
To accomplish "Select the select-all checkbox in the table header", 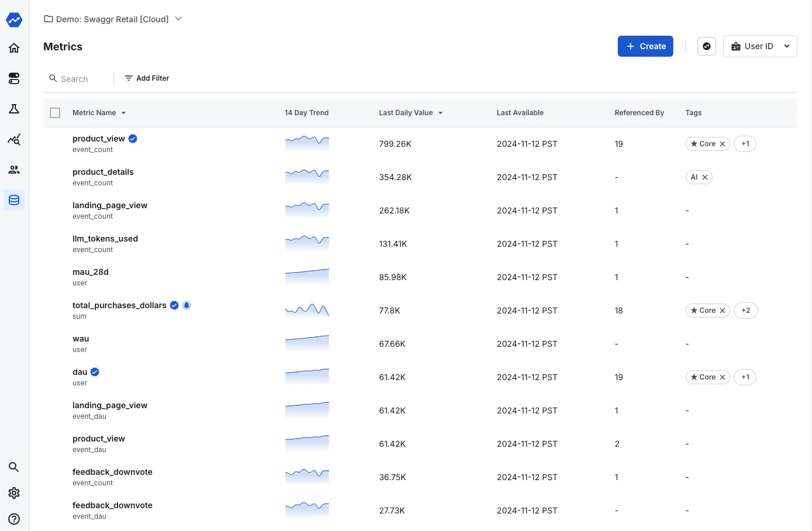I will point(55,112).
